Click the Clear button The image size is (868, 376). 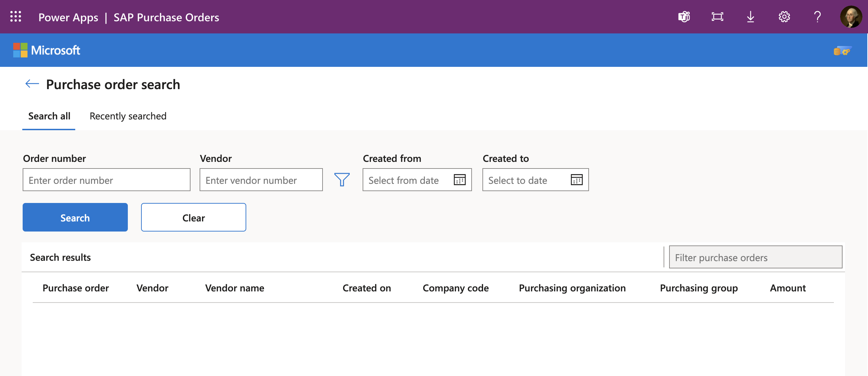click(194, 217)
